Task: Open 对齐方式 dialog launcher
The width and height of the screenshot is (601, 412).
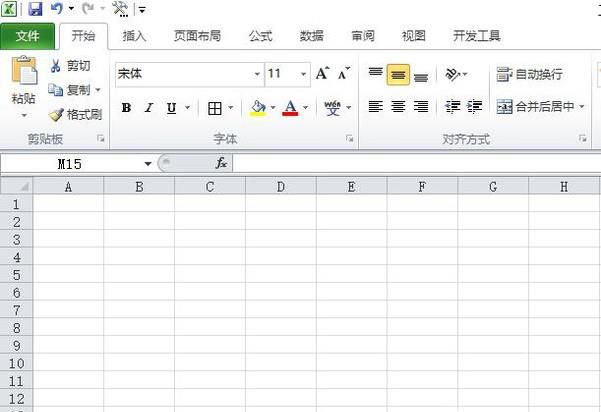Action: click(x=583, y=138)
